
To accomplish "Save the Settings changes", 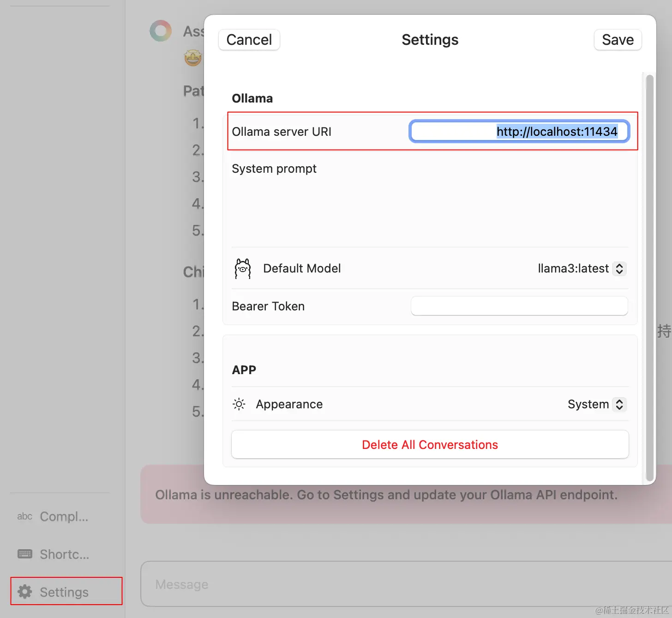I will tap(618, 40).
